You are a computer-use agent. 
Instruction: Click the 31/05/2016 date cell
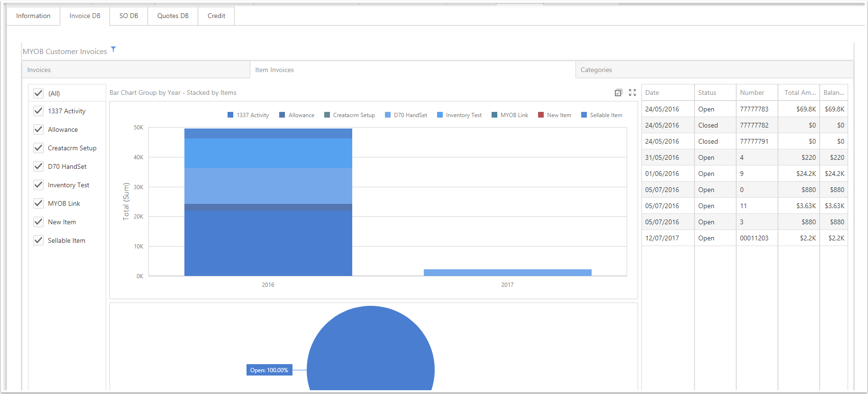pyautogui.click(x=668, y=157)
